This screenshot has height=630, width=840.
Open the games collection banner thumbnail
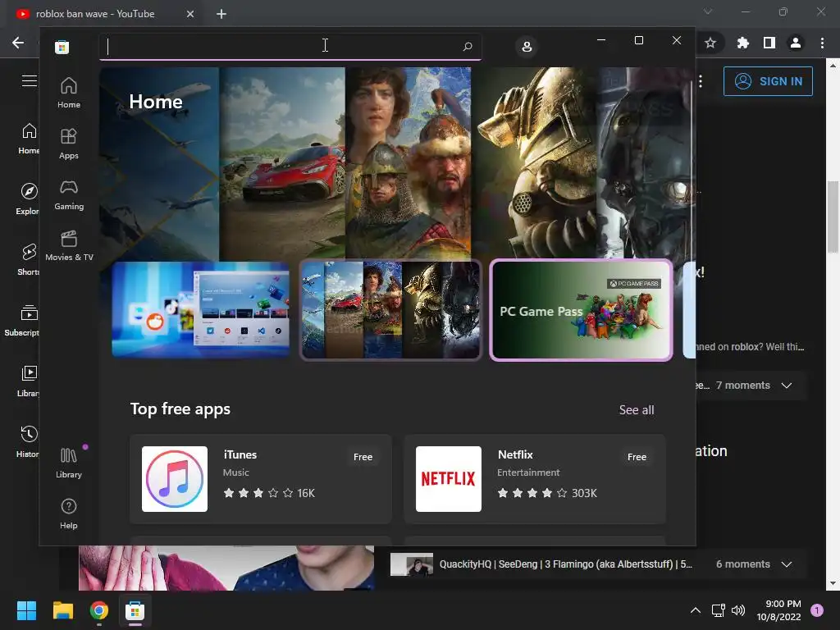[390, 309]
